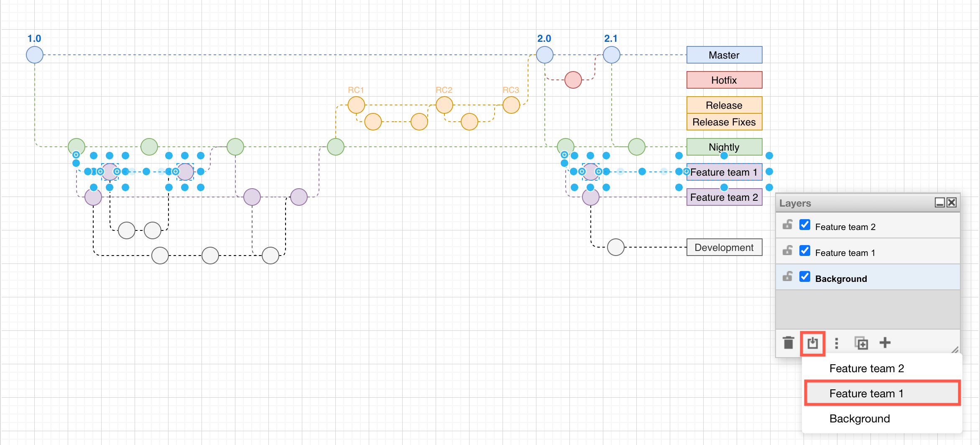Click the RC1 release candidate node
This screenshot has width=980, height=445.
[x=356, y=105]
